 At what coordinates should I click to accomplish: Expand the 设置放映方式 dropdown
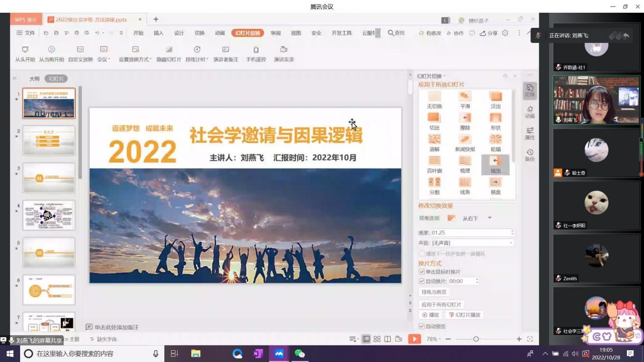pos(151,60)
